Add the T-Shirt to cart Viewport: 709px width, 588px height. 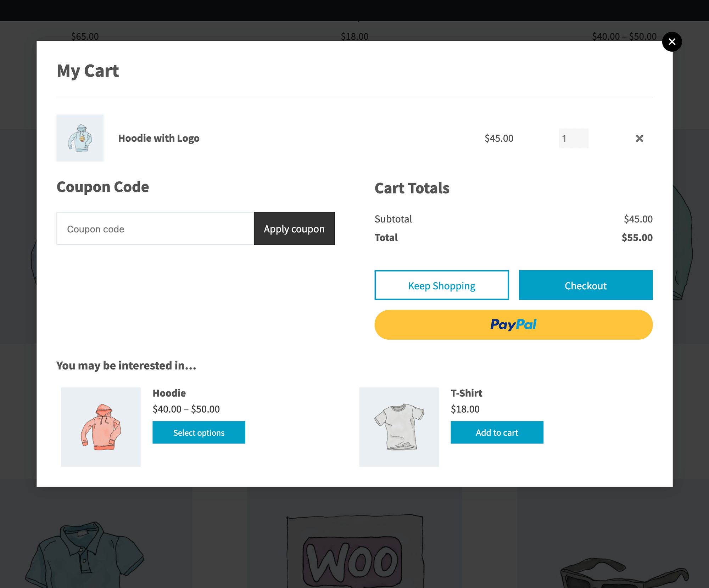point(497,432)
